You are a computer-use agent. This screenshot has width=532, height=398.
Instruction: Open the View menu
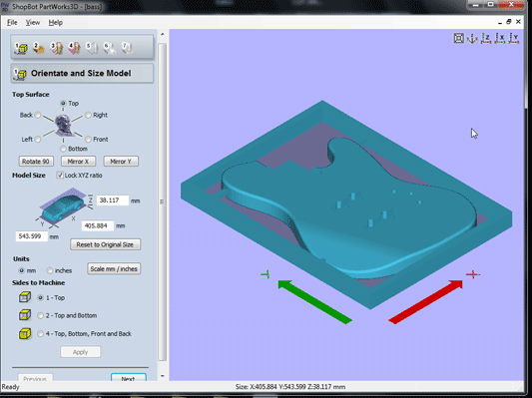(33, 22)
